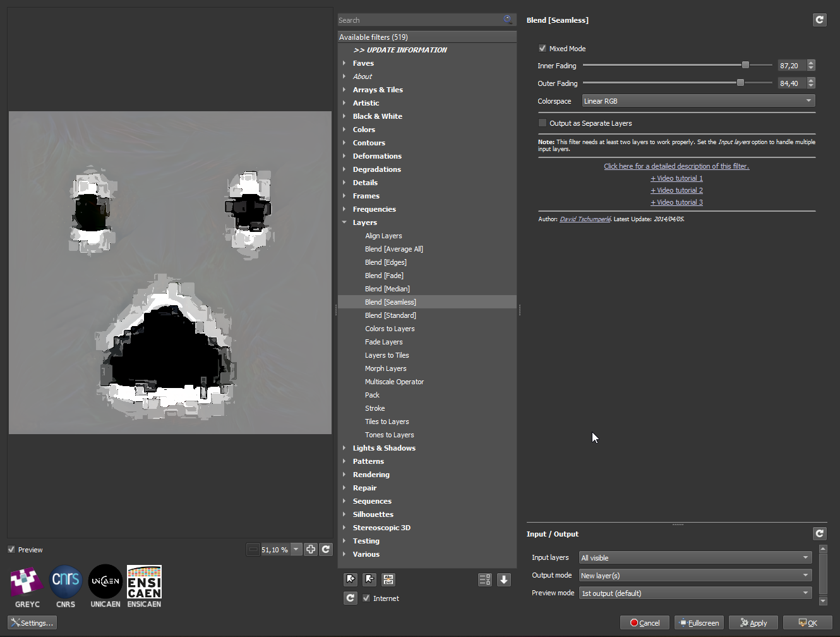Increase the Inner Fading value using up arrow
The height and width of the screenshot is (637, 840).
coord(811,63)
